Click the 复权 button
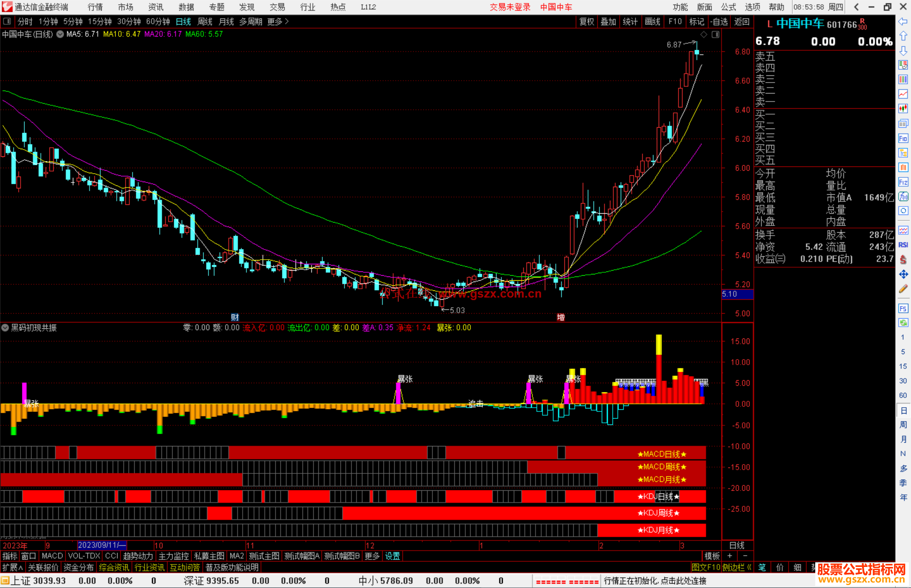Image resolution: width=911 pixels, height=588 pixels. point(586,21)
